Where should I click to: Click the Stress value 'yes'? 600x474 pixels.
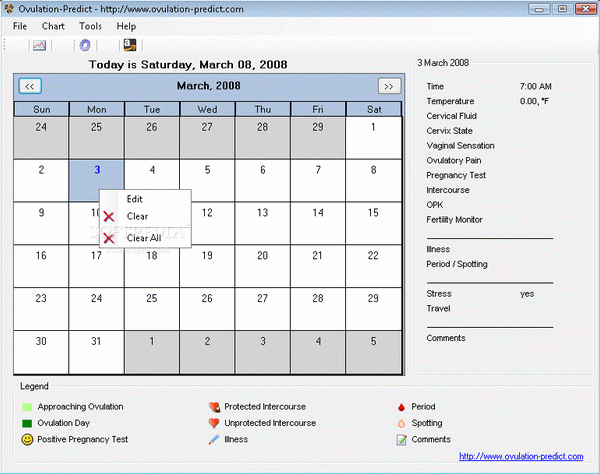tap(527, 294)
